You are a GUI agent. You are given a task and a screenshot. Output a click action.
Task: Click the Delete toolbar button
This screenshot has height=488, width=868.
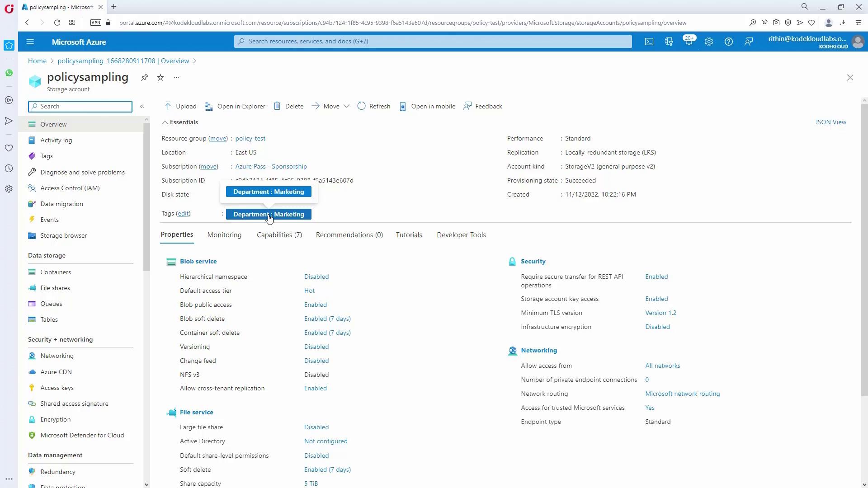point(288,106)
